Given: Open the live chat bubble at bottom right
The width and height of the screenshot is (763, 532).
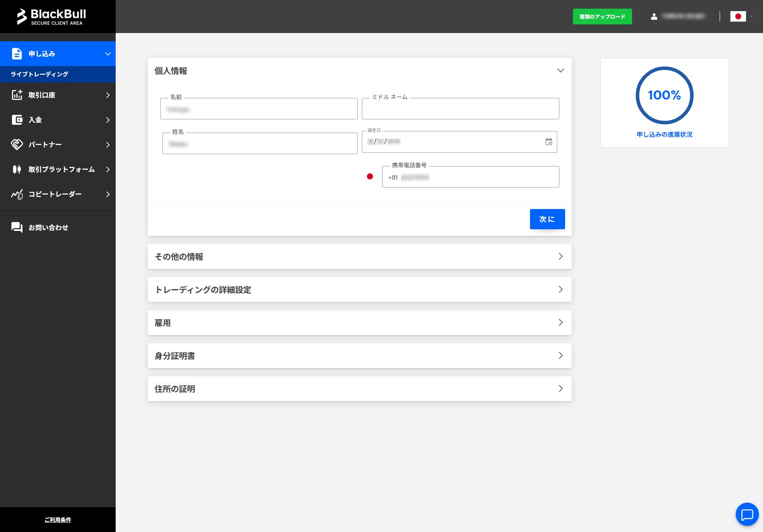Looking at the screenshot, I should [747, 514].
